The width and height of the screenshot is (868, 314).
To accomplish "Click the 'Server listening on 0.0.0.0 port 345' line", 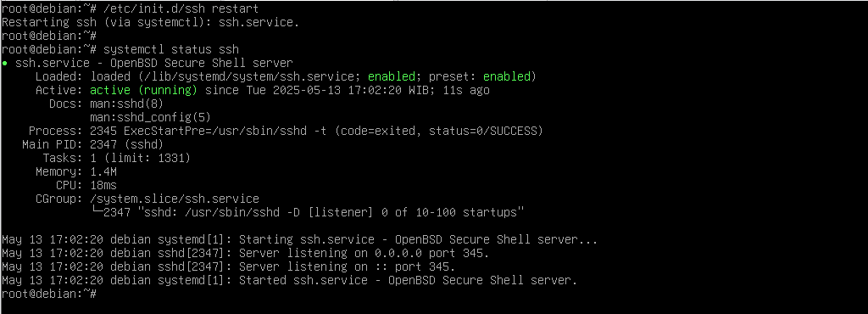I will (245, 253).
